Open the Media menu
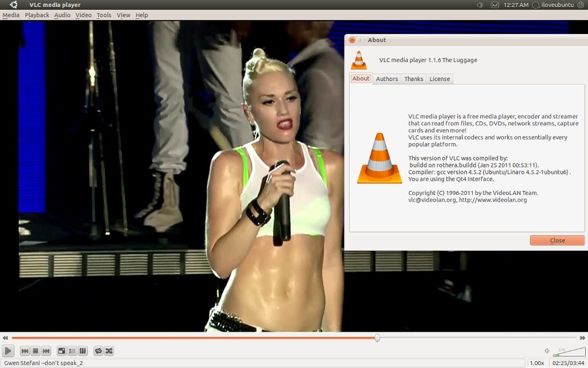Image resolution: width=588 pixels, height=368 pixels. pyautogui.click(x=11, y=15)
